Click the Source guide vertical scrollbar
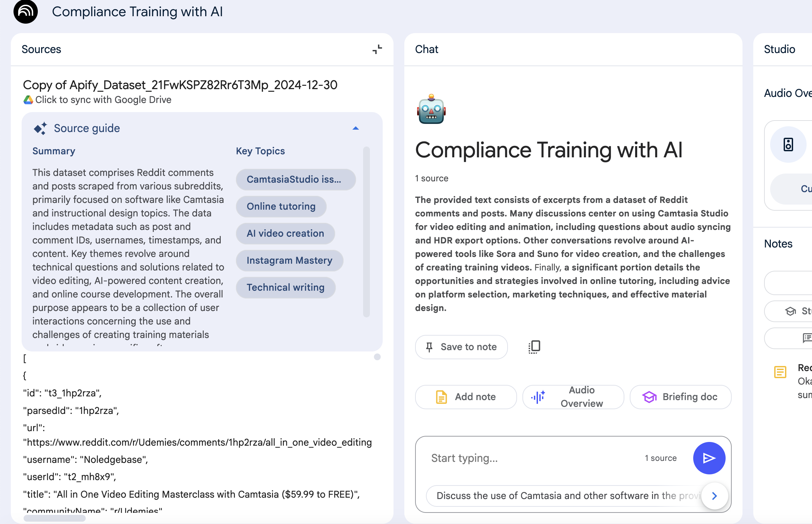 tap(366, 231)
